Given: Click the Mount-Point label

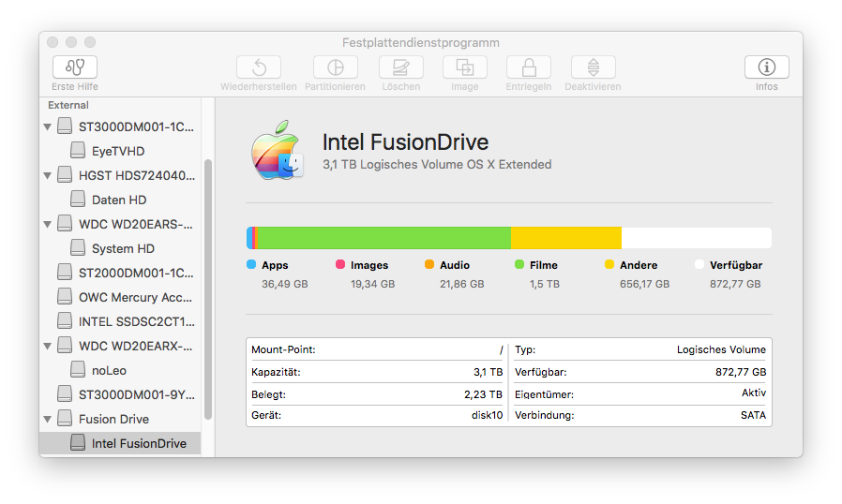Looking at the screenshot, I should tap(283, 349).
